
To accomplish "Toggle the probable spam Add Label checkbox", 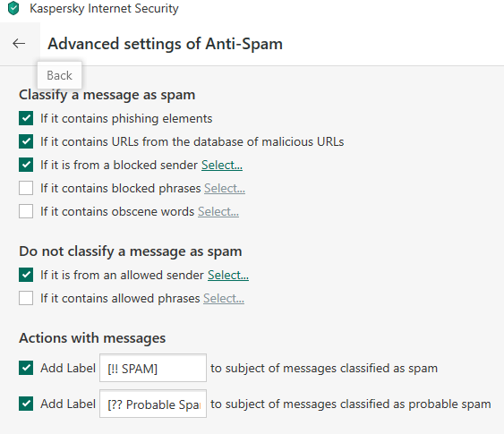I will [x=26, y=404].
